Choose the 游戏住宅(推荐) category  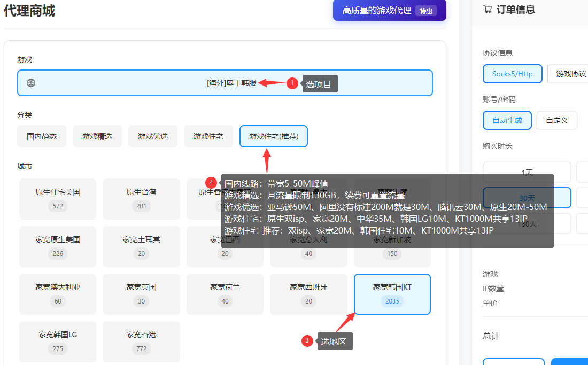[x=273, y=136]
